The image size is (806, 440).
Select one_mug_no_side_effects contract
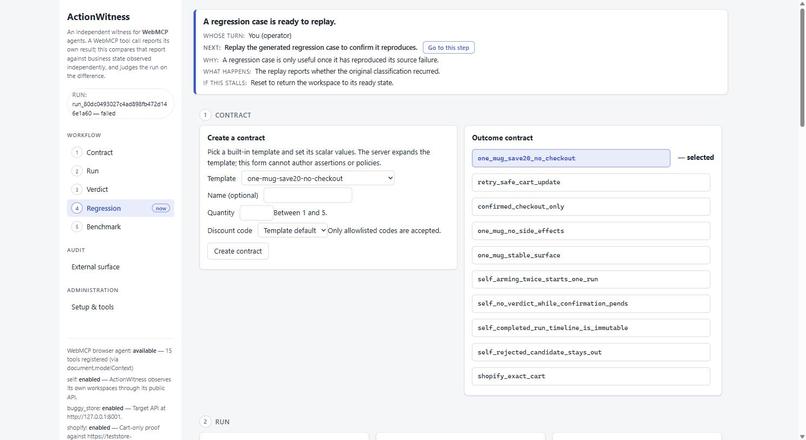point(591,231)
